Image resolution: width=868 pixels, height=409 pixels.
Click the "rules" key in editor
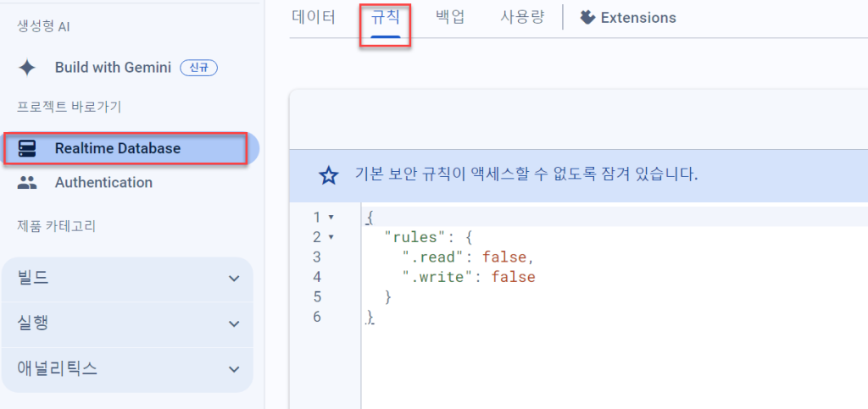pos(415,238)
